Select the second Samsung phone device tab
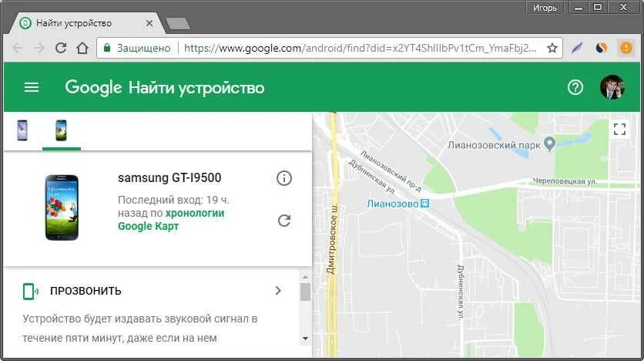This screenshot has width=644, height=361. [x=61, y=130]
